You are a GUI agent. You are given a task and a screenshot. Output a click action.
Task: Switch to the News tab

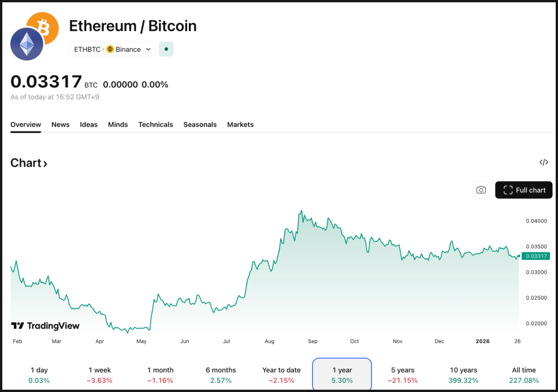tap(60, 125)
